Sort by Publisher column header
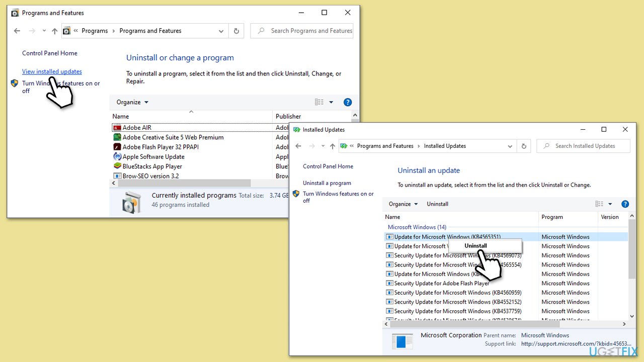 click(288, 116)
